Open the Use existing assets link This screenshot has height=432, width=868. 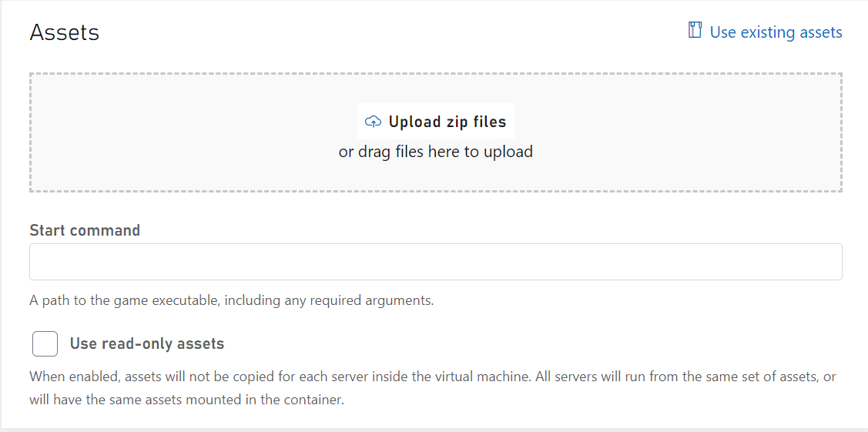pyautogui.click(x=765, y=32)
